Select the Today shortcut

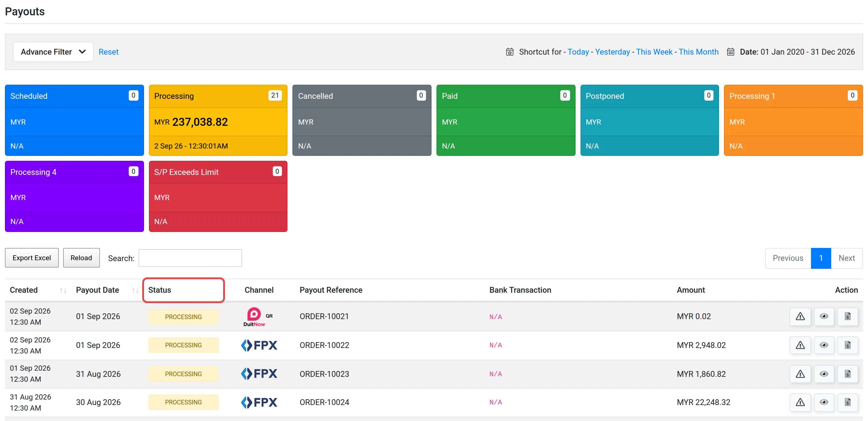pyautogui.click(x=578, y=52)
